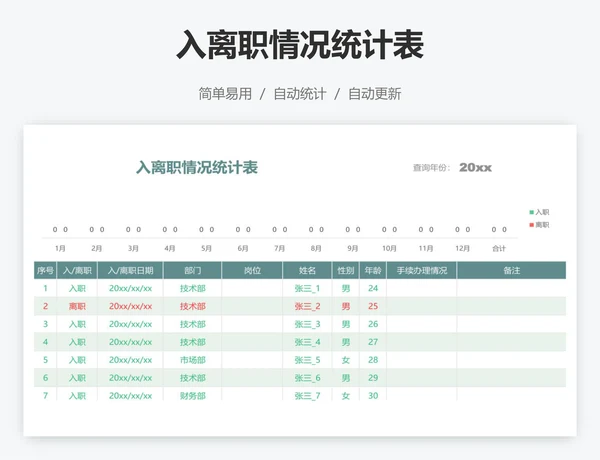Select the 岗位 column header

coord(252,271)
